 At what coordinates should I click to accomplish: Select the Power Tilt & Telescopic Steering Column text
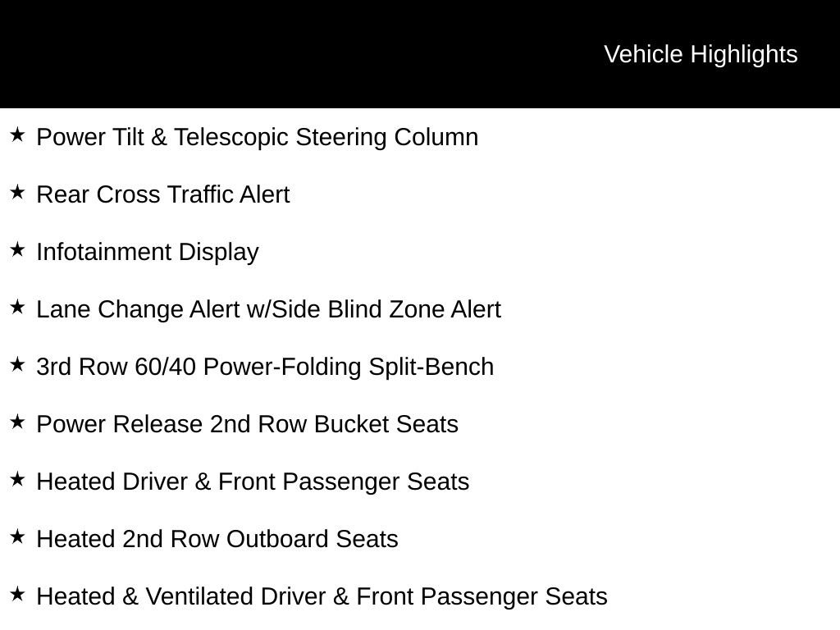pyautogui.click(x=257, y=137)
